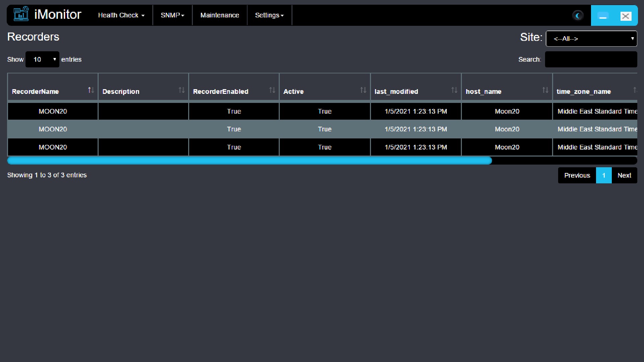Expand the Site selection dropdown
Image resolution: width=644 pixels, height=362 pixels.
591,39
